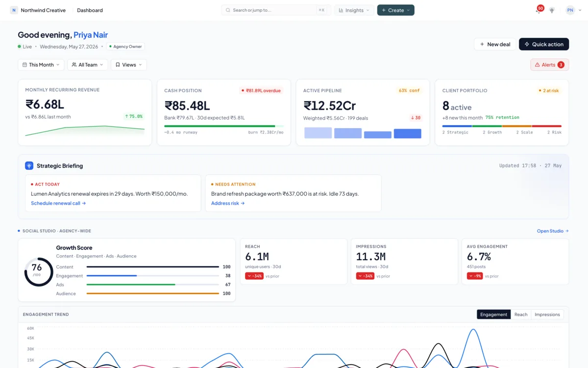
Task: Click Updated 17:58 · 27 May timestamp
Action: 530,166
